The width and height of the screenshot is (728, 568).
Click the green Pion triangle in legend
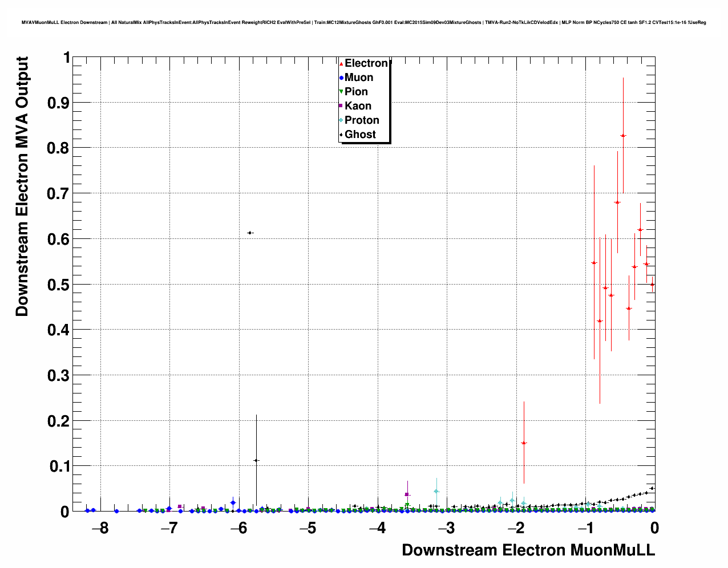pyautogui.click(x=341, y=92)
